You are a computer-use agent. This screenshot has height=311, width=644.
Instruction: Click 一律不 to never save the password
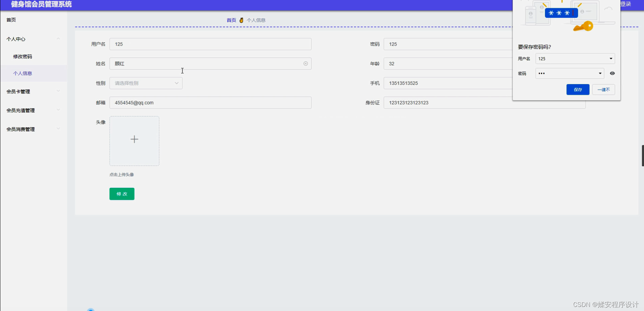[604, 90]
